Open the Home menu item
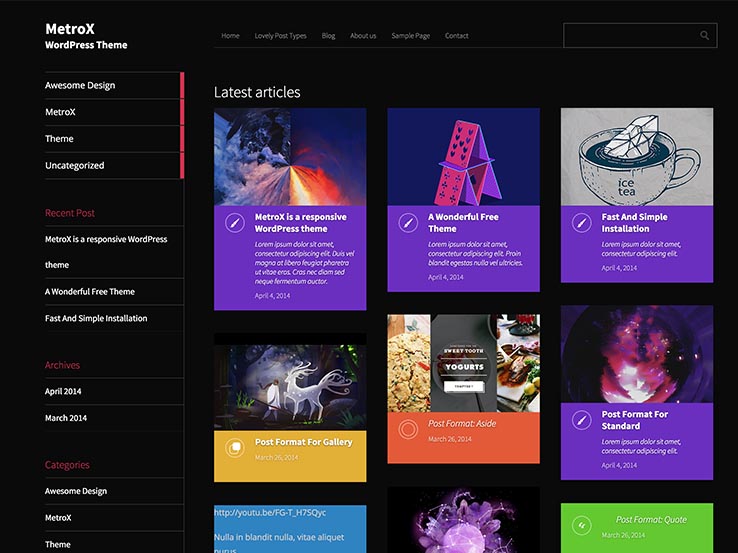This screenshot has height=553, width=738. (x=230, y=36)
